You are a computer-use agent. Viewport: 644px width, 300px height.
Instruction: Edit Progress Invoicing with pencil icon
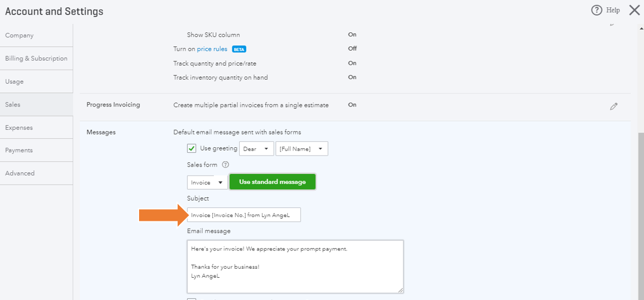tap(614, 107)
